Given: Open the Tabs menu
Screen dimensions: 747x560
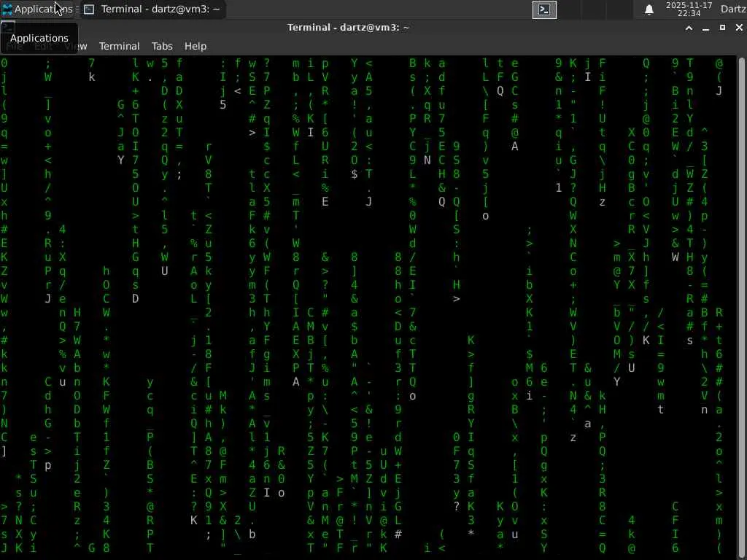Looking at the screenshot, I should [162, 46].
